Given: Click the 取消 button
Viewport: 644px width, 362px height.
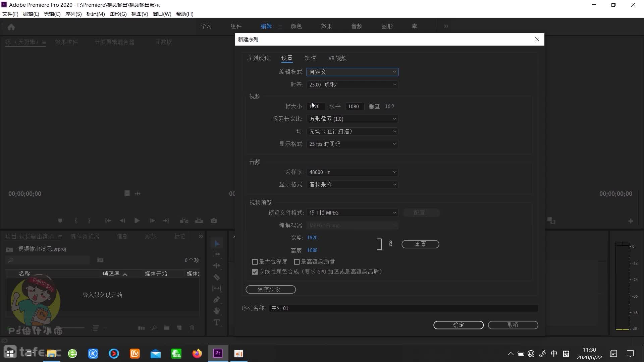Looking at the screenshot, I should tap(513, 325).
